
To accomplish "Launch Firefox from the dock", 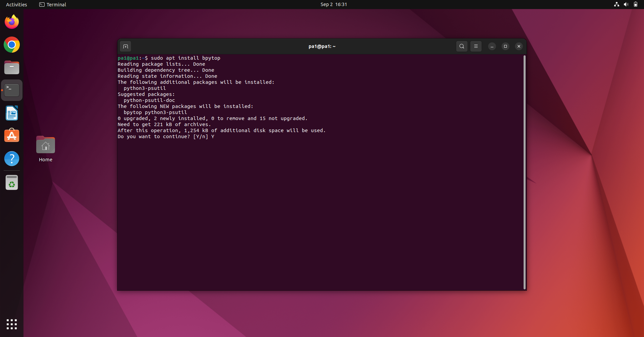I will (x=11, y=21).
